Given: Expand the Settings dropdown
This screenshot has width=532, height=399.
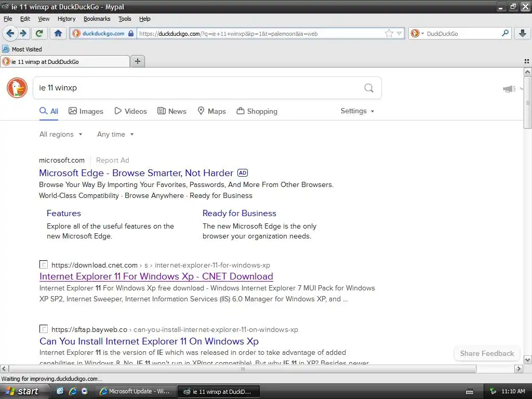Looking at the screenshot, I should (x=357, y=111).
